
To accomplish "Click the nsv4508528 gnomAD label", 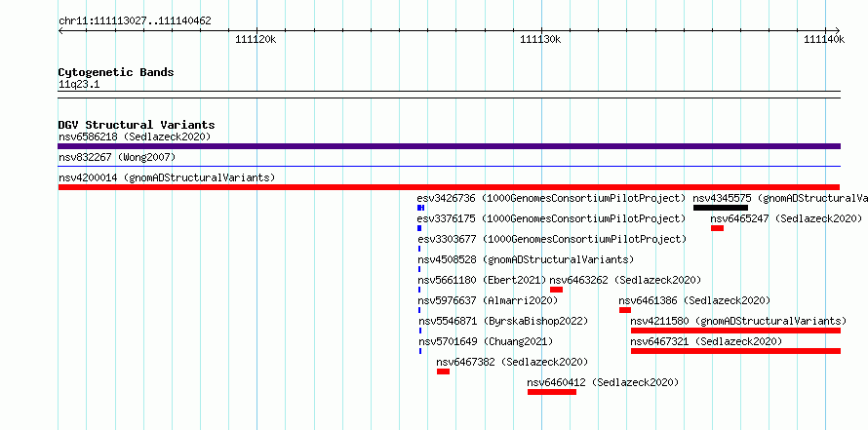I will click(x=526, y=259).
